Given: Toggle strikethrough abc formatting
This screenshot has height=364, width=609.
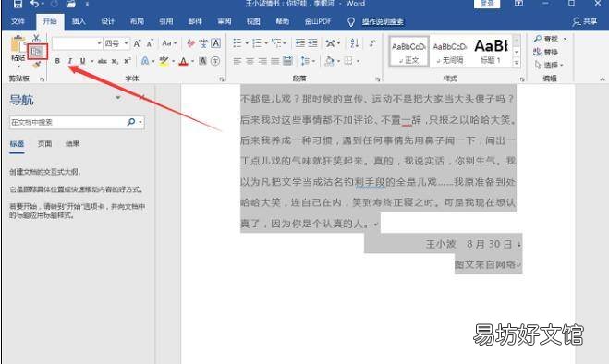Looking at the screenshot, I should [x=103, y=61].
